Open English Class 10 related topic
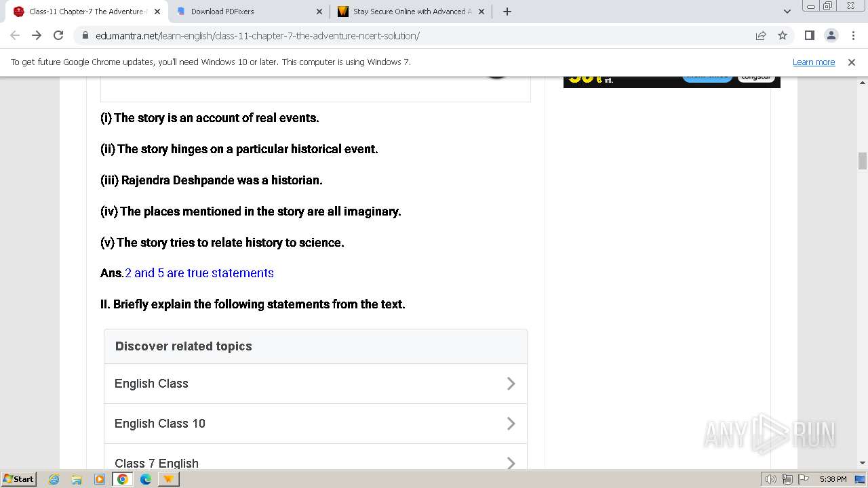This screenshot has height=488, width=868. click(x=315, y=424)
